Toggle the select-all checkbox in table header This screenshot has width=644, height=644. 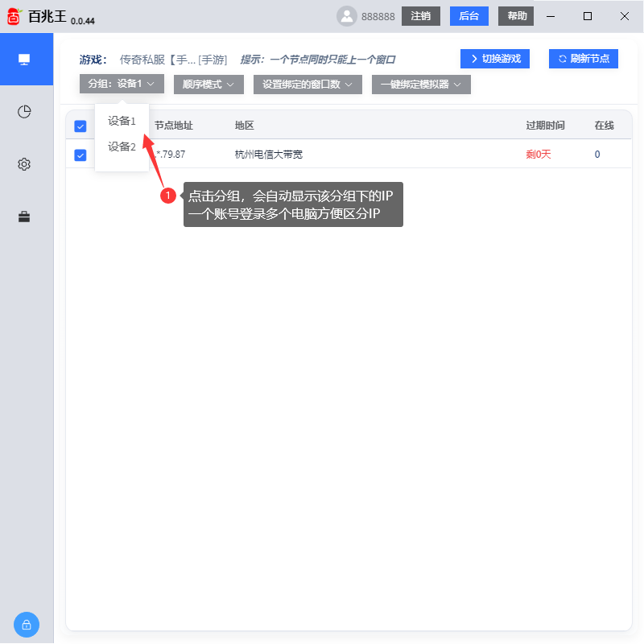click(x=79, y=126)
